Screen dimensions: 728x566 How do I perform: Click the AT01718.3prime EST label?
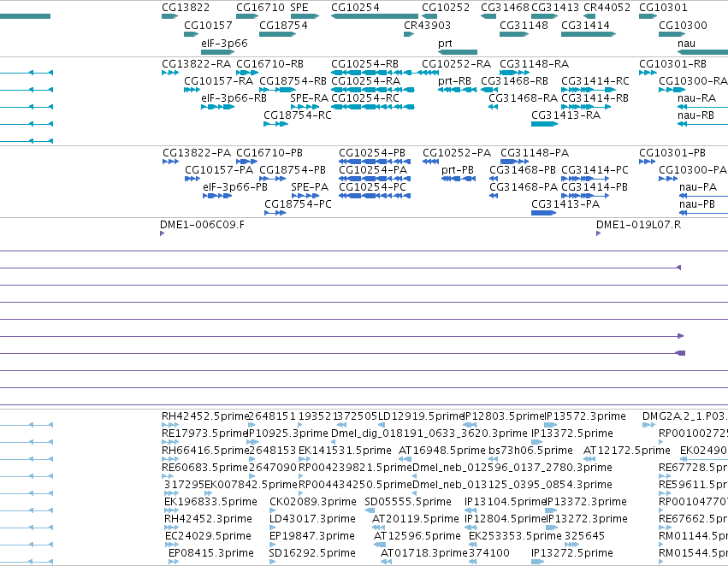(x=423, y=553)
